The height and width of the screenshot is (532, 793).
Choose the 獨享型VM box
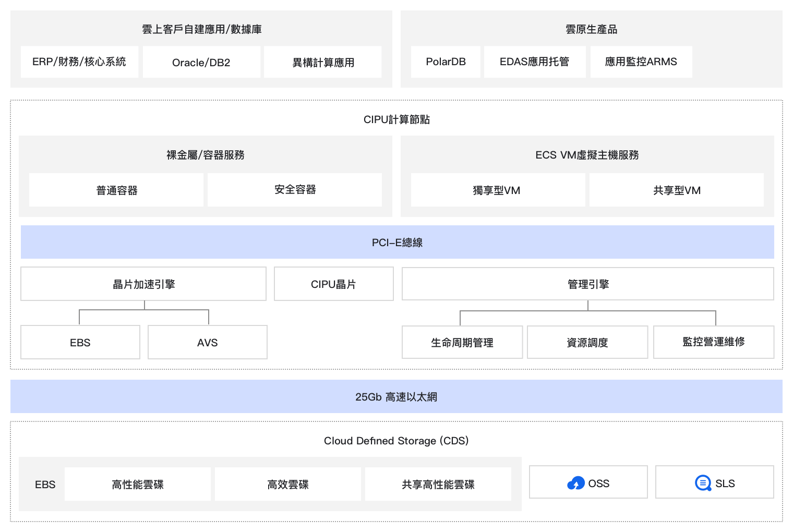(x=498, y=190)
